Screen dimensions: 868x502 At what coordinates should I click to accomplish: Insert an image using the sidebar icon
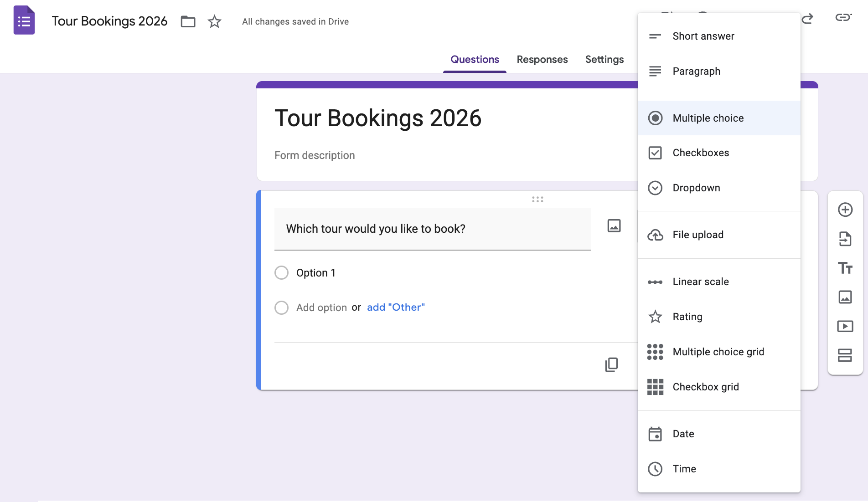[846, 297]
